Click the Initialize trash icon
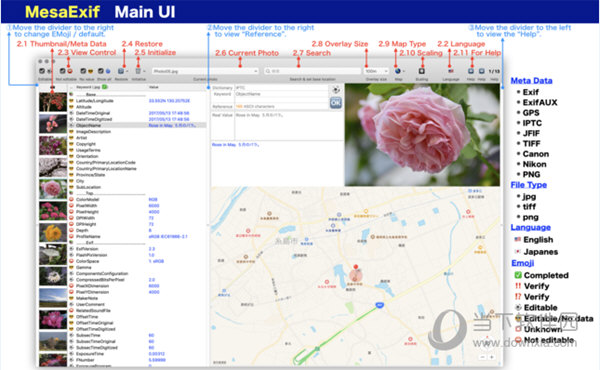The height and width of the screenshot is (370, 600). 138,71
